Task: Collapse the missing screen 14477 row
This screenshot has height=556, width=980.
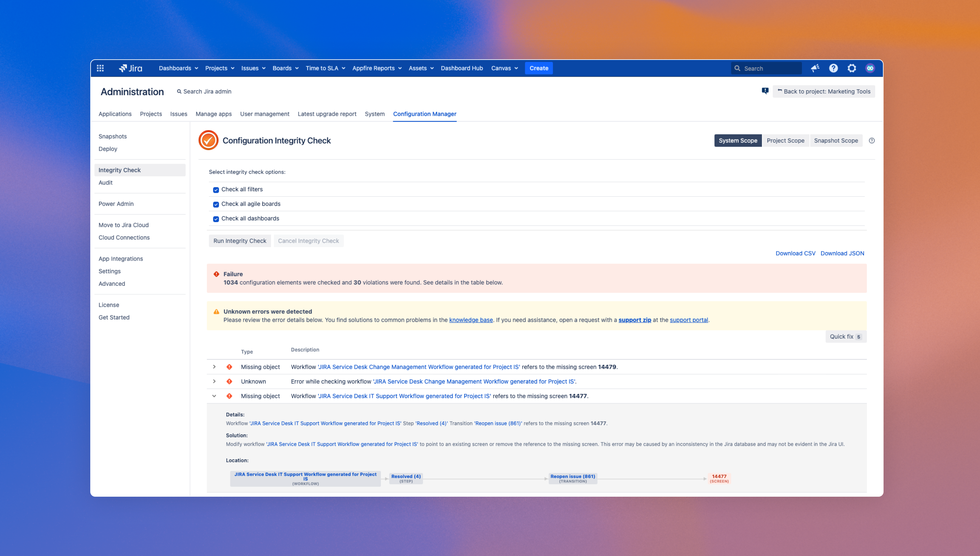Action: click(214, 396)
